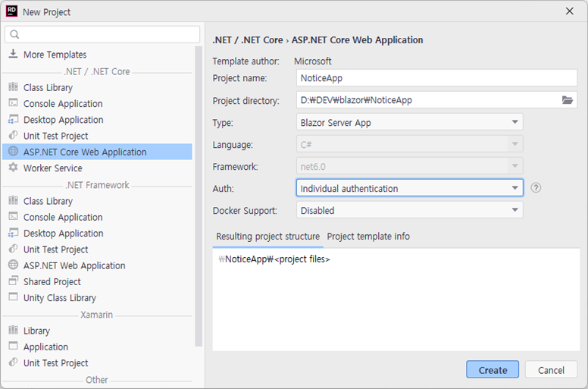Select .NET Framework Unit Test Project label
Image resolution: width=588 pixels, height=389 pixels.
coord(55,249)
